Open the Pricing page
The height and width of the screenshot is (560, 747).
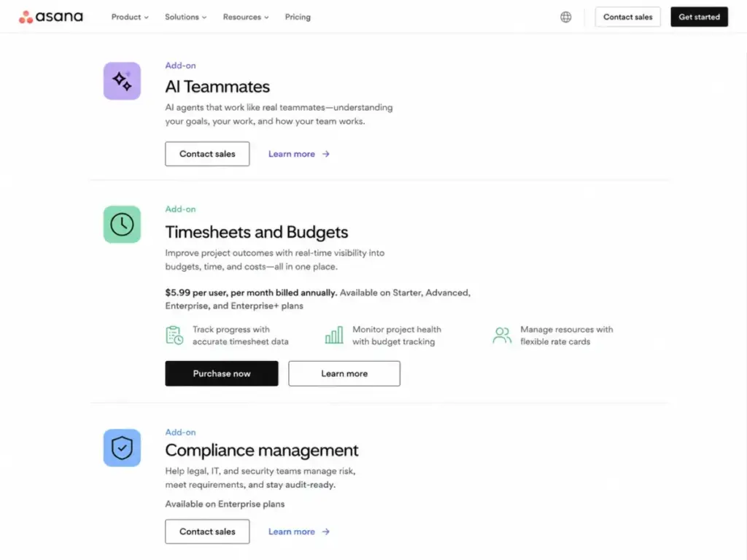pos(298,17)
